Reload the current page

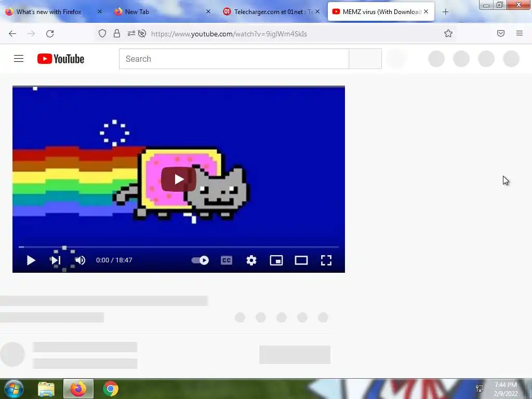click(50, 34)
